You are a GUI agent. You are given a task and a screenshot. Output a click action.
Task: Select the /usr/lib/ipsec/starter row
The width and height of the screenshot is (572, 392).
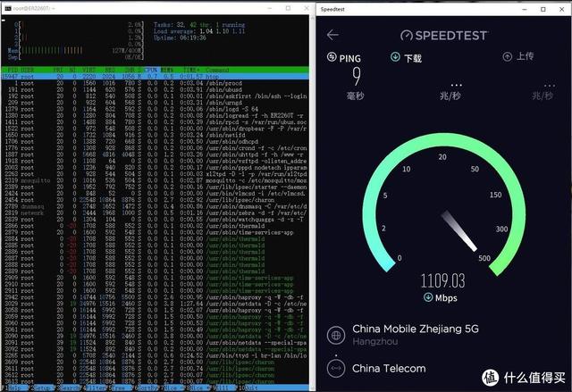click(155, 187)
